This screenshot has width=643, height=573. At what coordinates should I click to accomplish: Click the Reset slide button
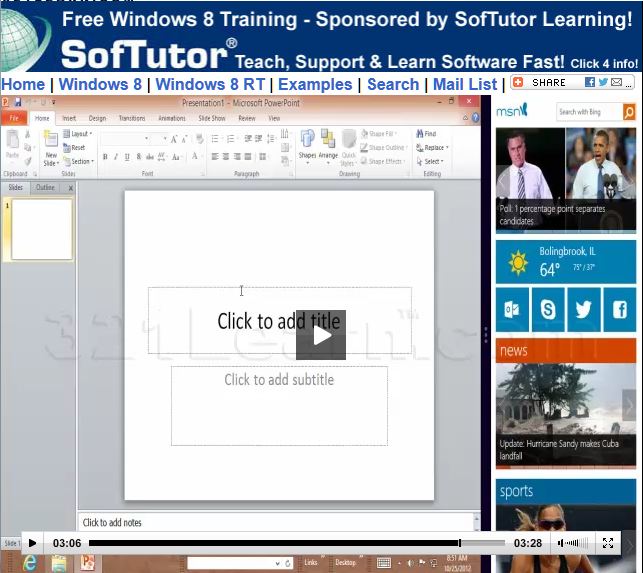[74, 148]
